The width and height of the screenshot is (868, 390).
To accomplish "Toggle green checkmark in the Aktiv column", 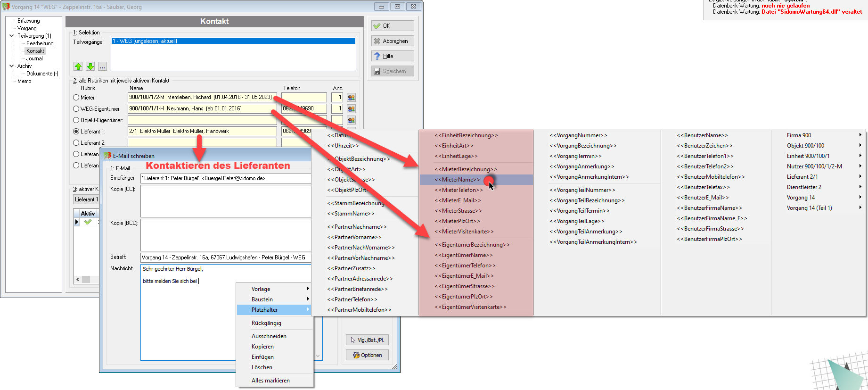I will pyautogui.click(x=88, y=222).
